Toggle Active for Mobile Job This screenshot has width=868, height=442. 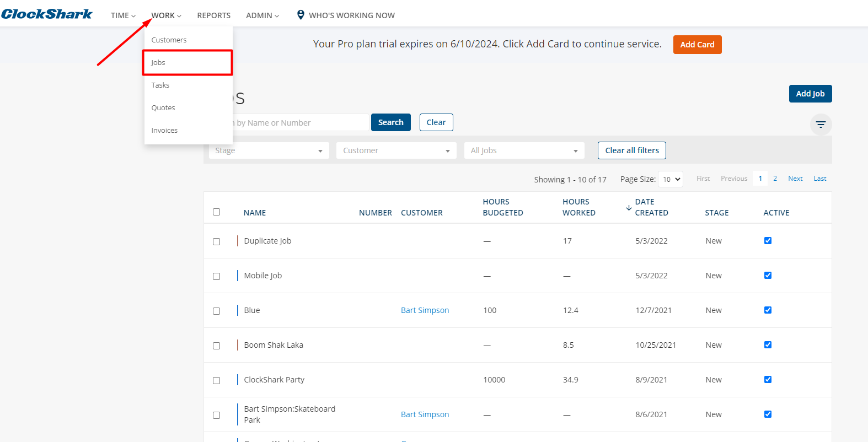click(x=768, y=276)
